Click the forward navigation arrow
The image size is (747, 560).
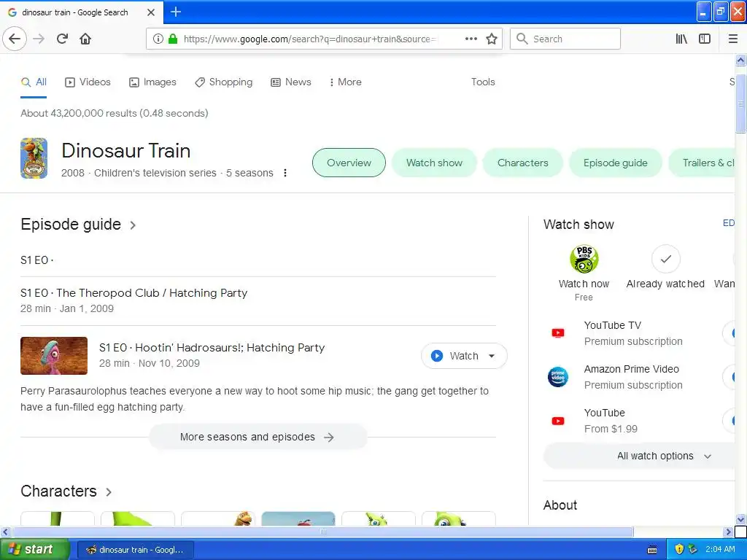(x=39, y=39)
